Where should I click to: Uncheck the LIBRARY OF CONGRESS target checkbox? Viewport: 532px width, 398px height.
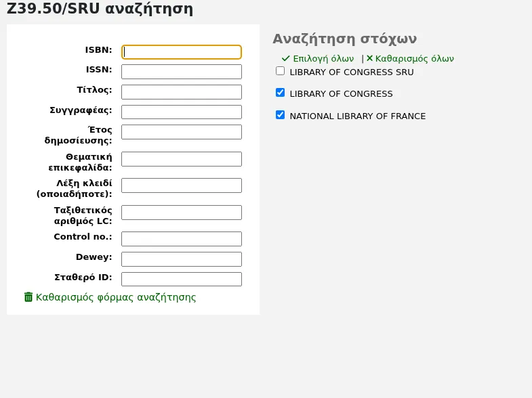[281, 93]
